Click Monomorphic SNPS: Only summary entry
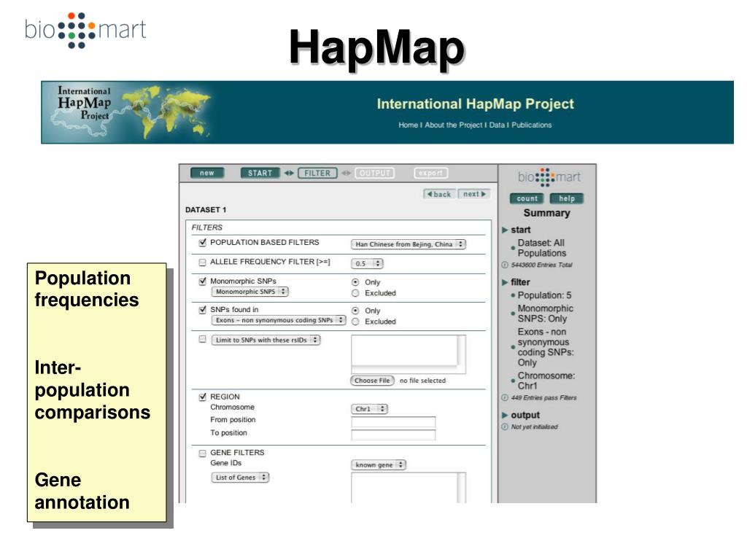The width and height of the screenshot is (747, 560). 546,314
